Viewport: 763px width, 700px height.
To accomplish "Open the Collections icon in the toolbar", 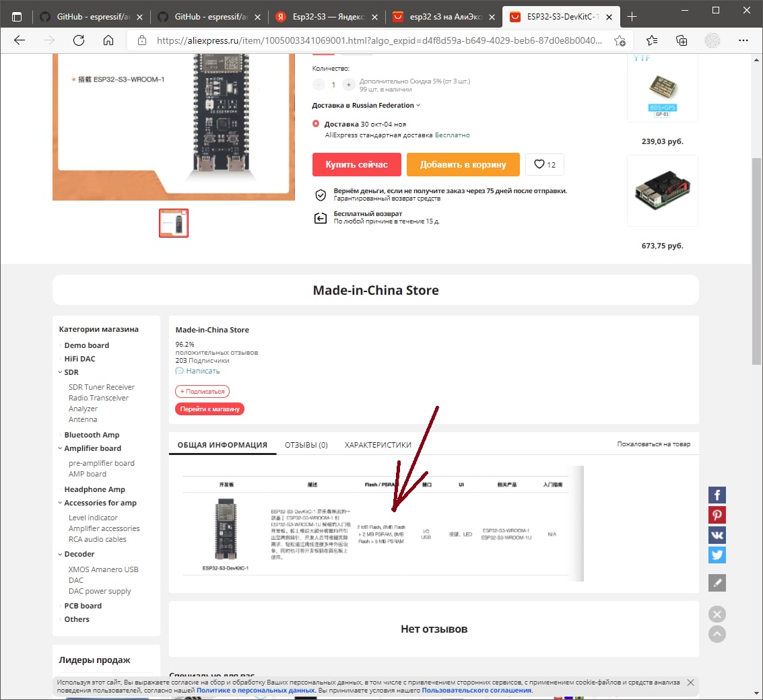I will (682, 40).
